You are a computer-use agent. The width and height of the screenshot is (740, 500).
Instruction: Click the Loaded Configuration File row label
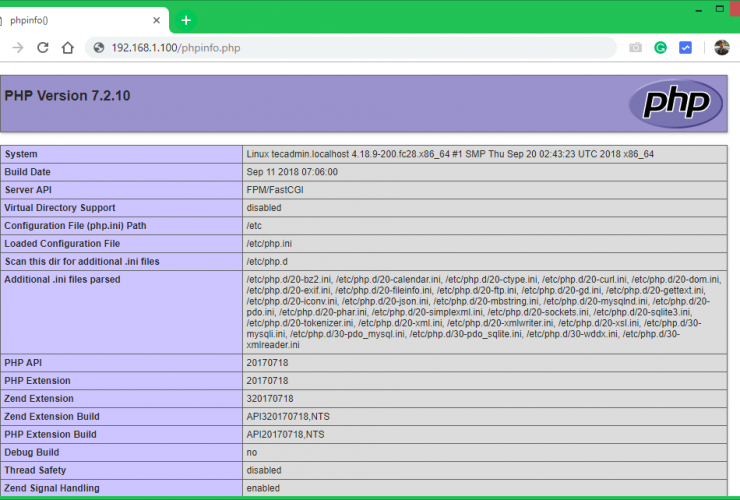click(62, 244)
